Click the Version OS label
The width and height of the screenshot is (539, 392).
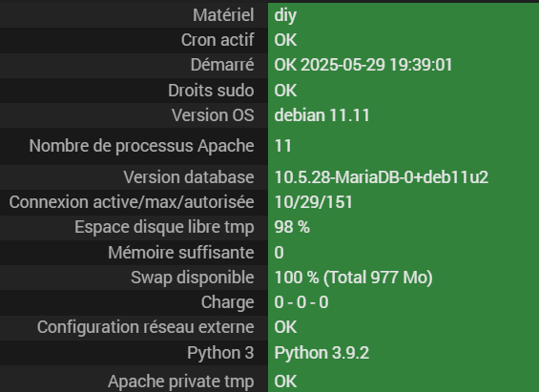(x=213, y=115)
